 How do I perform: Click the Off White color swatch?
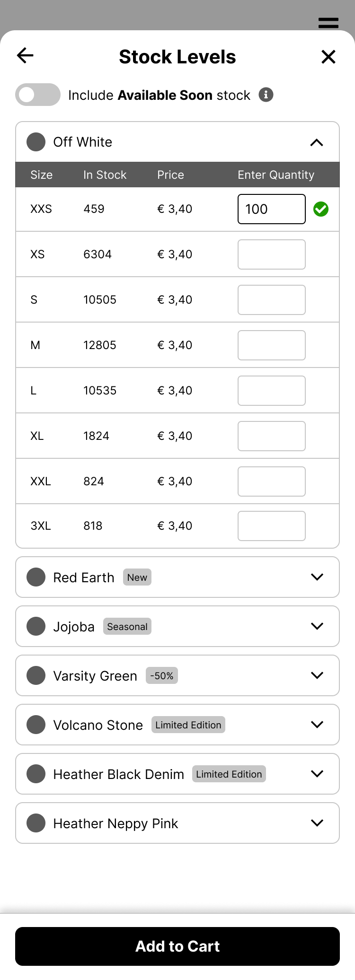click(36, 142)
